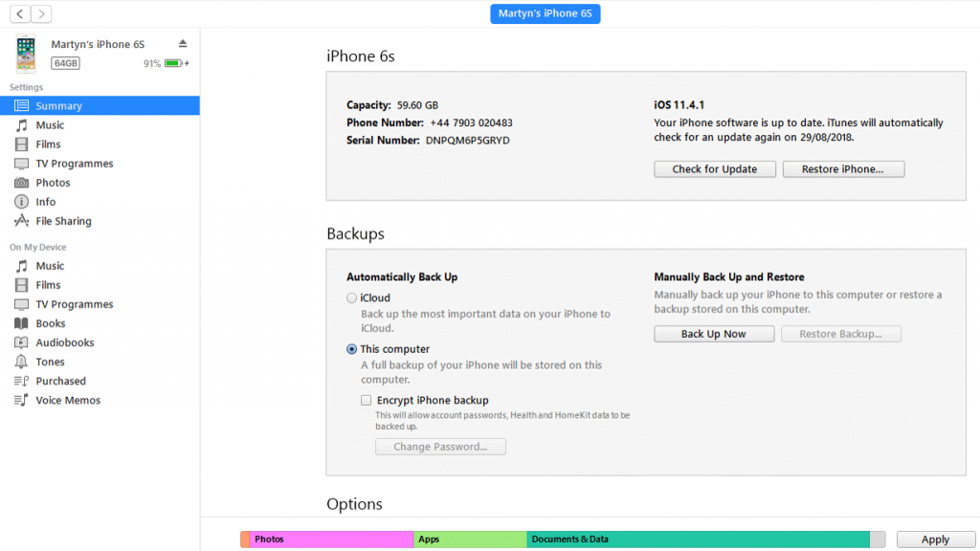The image size is (980, 551).
Task: Click the orange storage segment before Photos
Action: [x=245, y=540]
